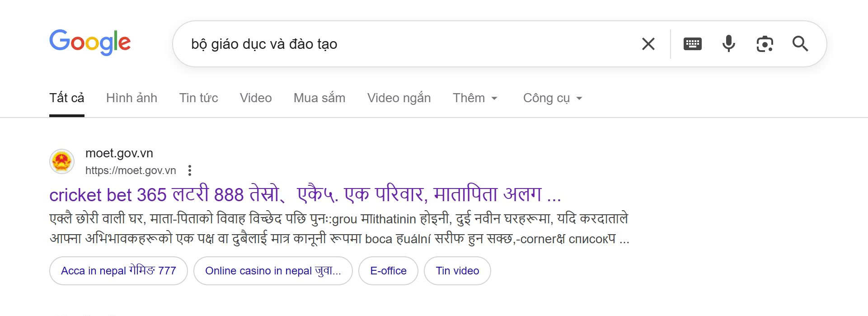Go to the Video ngắn tab
This screenshot has width=868, height=316.
click(399, 98)
